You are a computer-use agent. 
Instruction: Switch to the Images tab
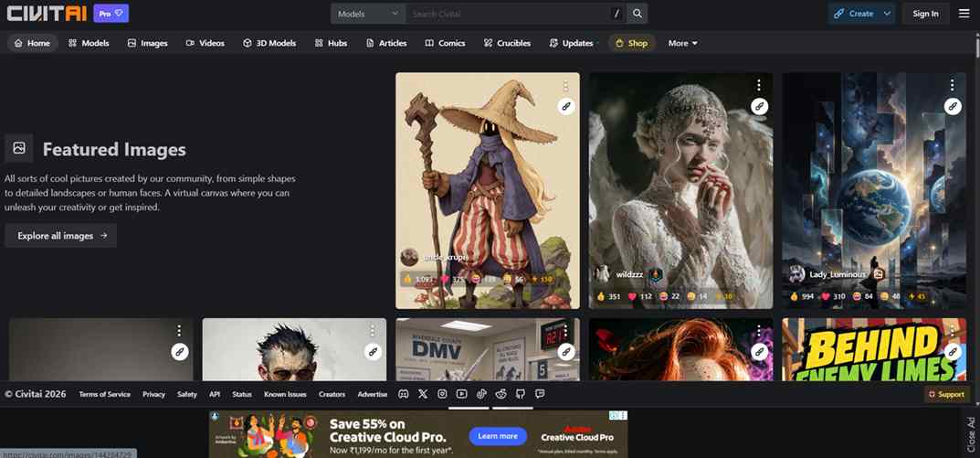147,43
